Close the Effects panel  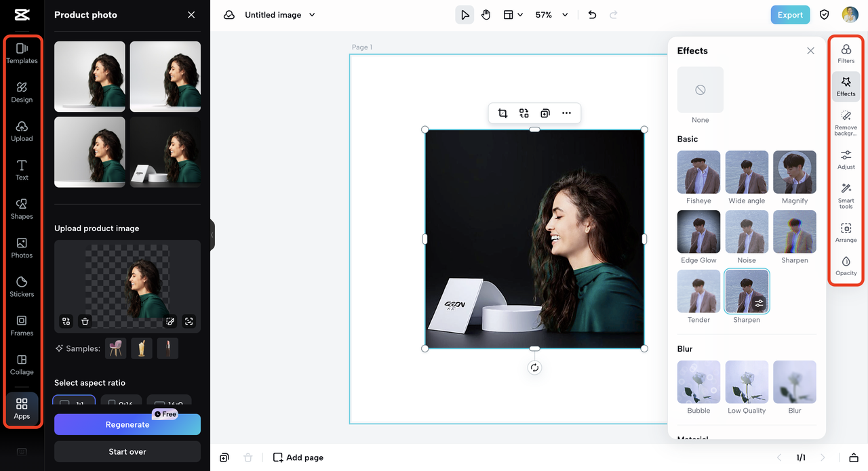tap(810, 51)
